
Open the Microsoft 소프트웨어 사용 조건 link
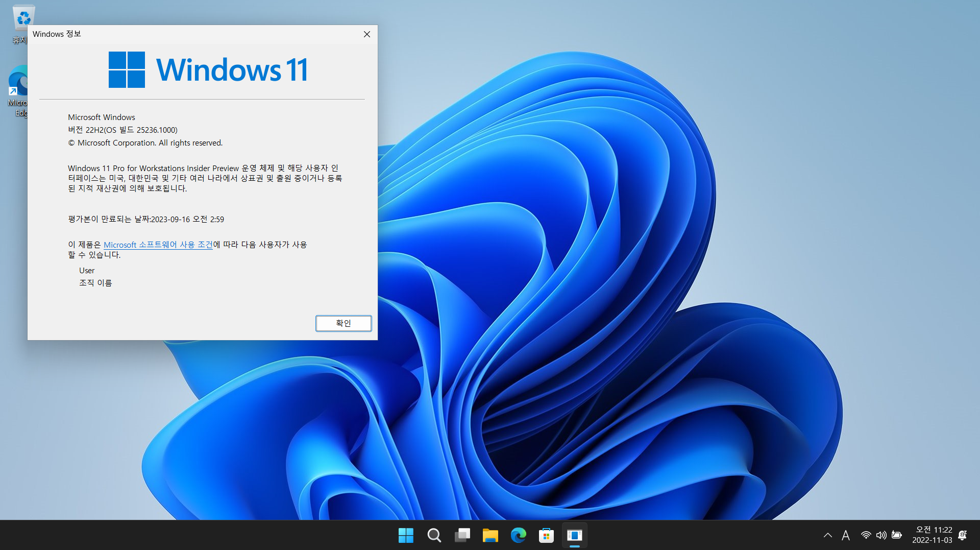158,245
